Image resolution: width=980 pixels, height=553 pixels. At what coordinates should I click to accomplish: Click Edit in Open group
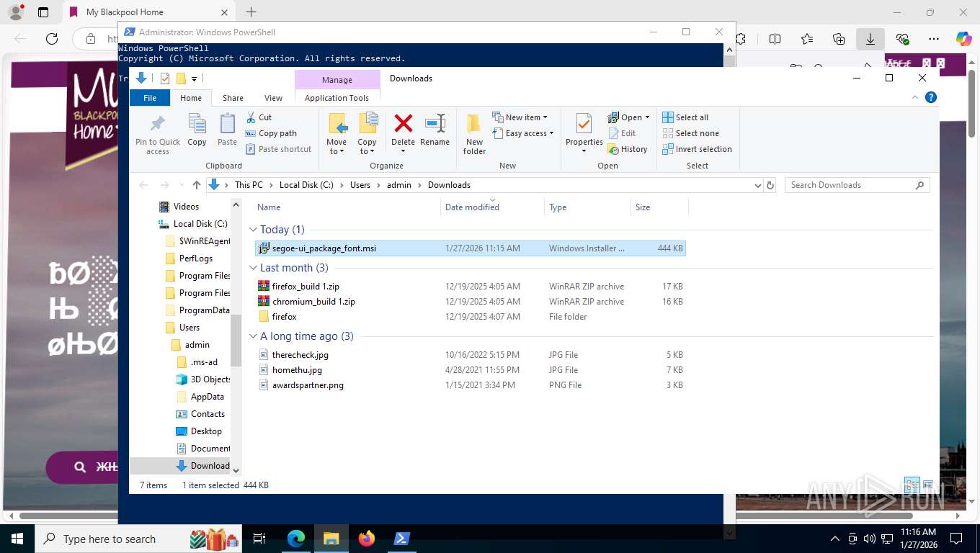coord(622,133)
